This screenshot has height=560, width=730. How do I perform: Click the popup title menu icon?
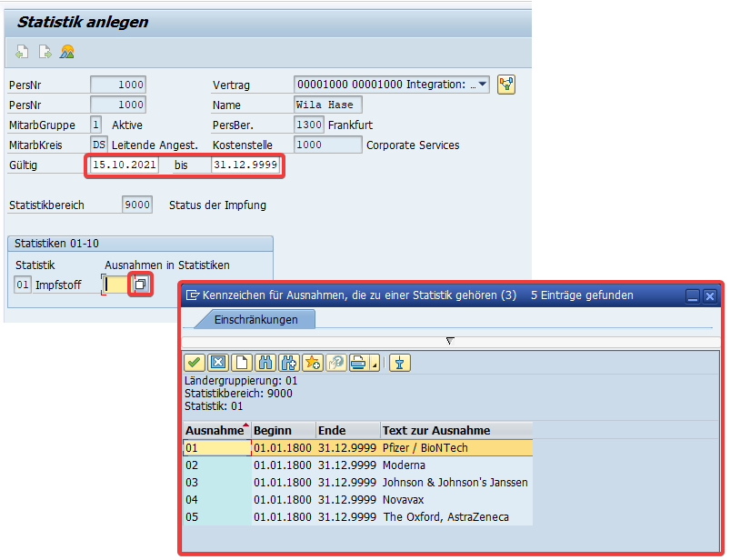click(193, 295)
